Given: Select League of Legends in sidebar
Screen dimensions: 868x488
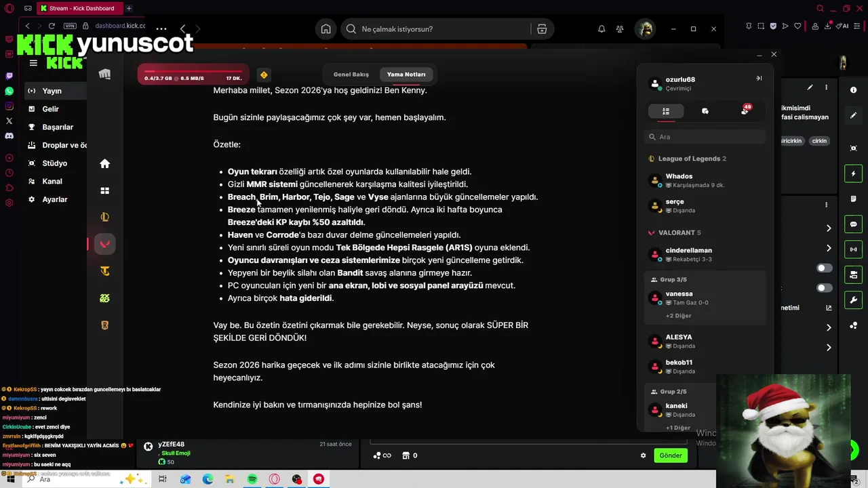Looking at the screenshot, I should 104,217.
